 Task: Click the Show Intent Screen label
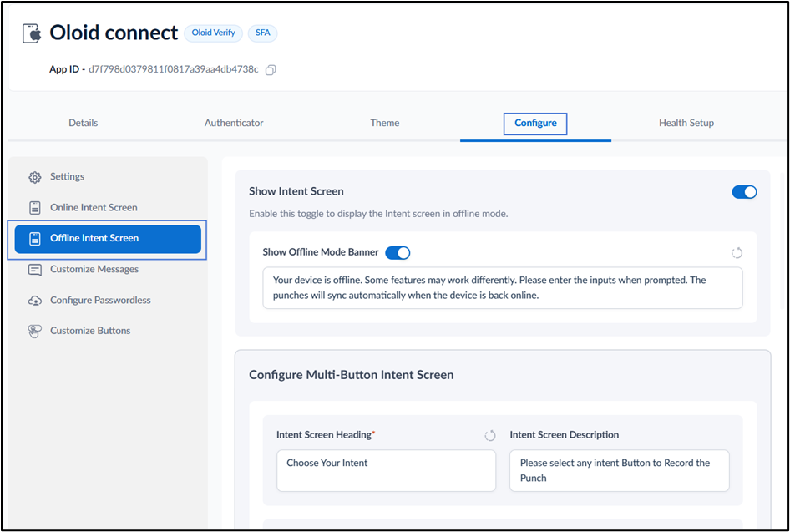click(x=296, y=191)
